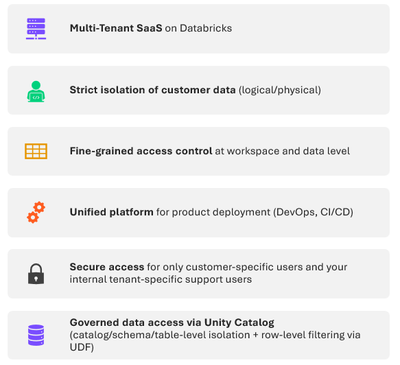
Task: Select the orange double gears icon
Action: tap(36, 212)
